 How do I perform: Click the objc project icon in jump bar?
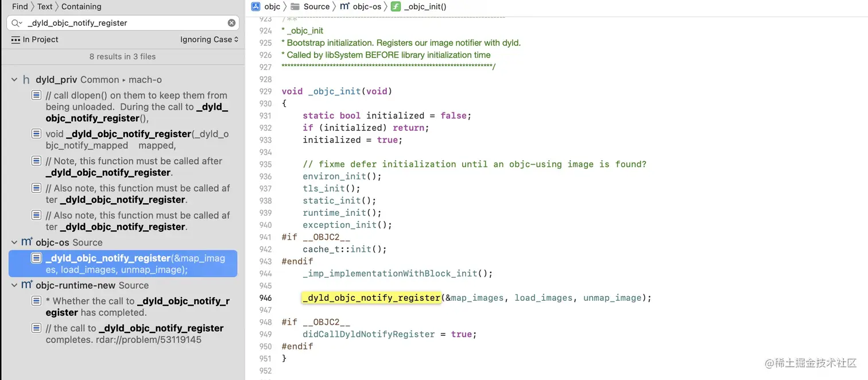[x=257, y=6]
